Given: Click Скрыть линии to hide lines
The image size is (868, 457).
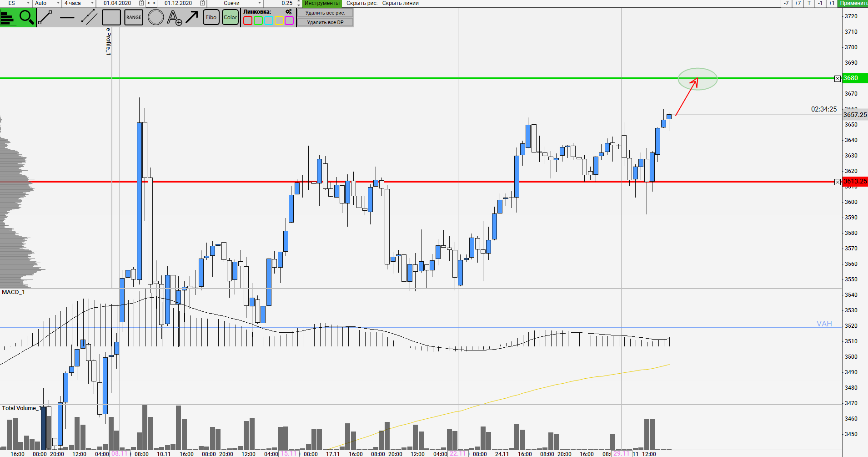Looking at the screenshot, I should (x=401, y=3).
